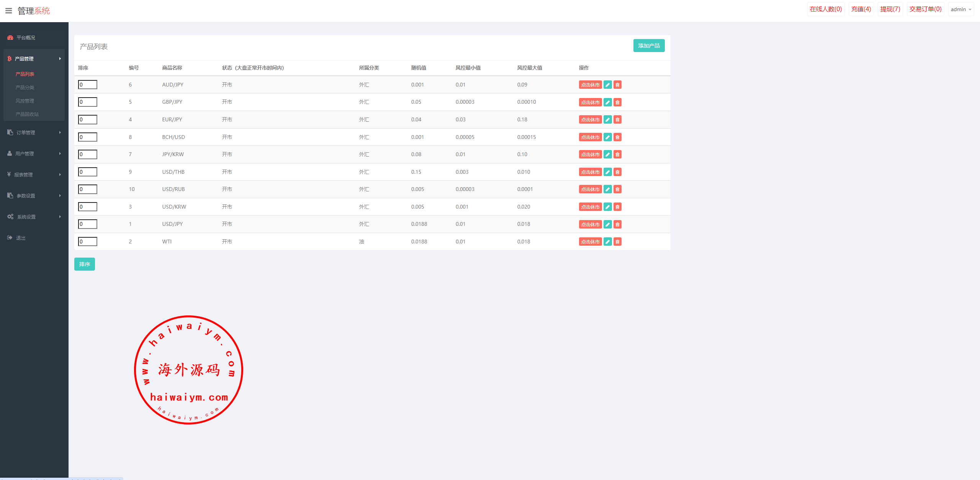Click the 添加产品 button
980x480 pixels.
649,46
